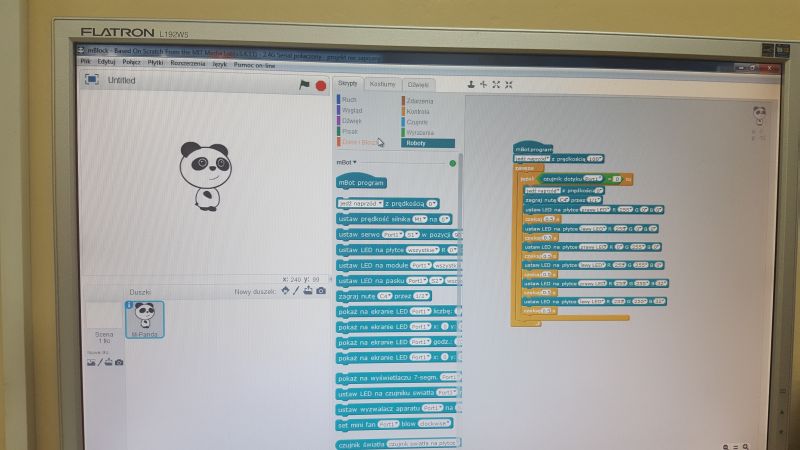800x450 pixels.
Task: Click the panda sprite on the stage
Action: pos(206,177)
